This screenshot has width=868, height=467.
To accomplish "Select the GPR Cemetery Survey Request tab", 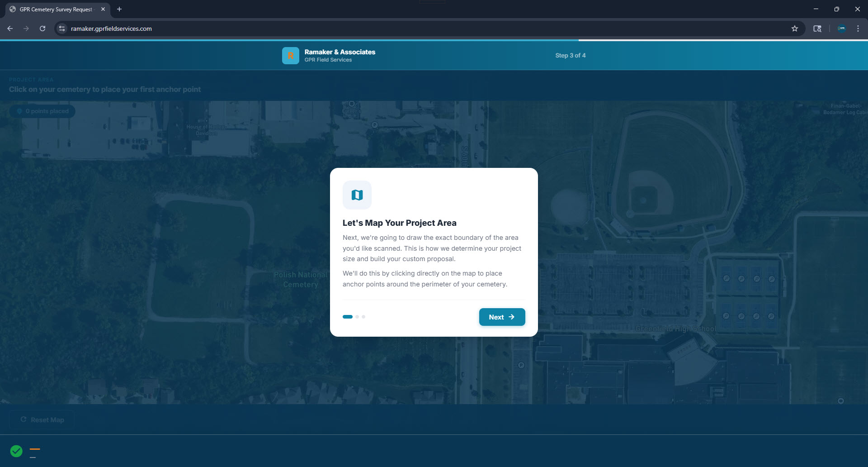I will coord(55,9).
